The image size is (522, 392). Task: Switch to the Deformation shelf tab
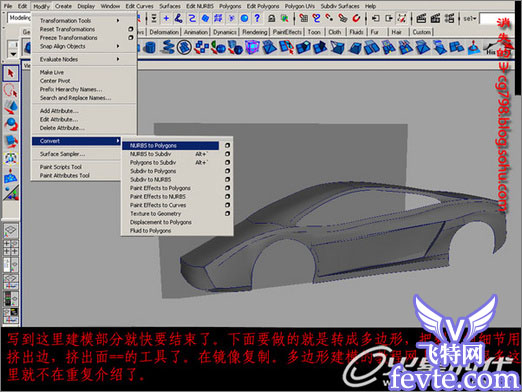(164, 32)
